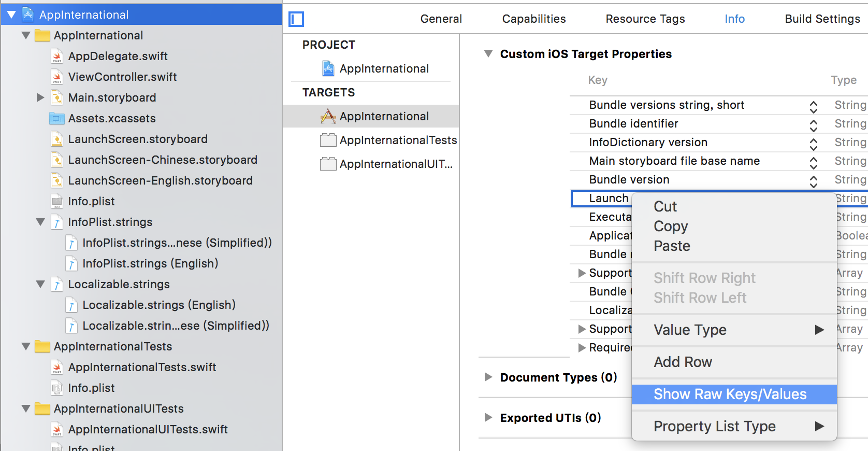Open key stepper for Bundle versions string, short
The image size is (868, 451).
point(814,107)
